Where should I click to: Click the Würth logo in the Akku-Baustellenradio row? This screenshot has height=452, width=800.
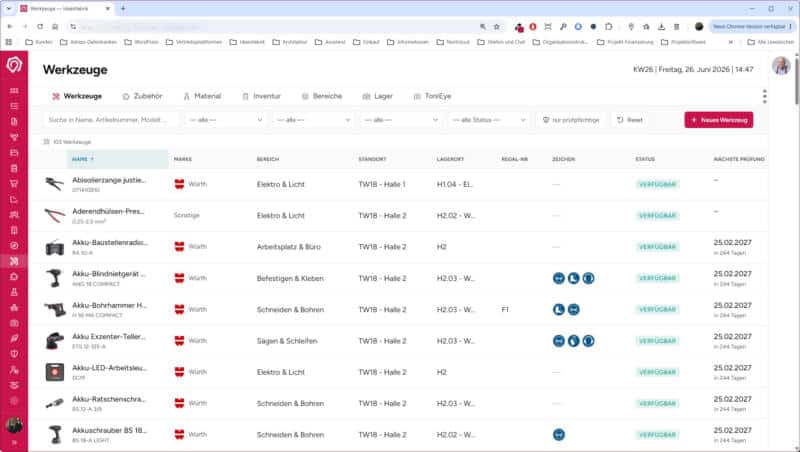point(179,247)
